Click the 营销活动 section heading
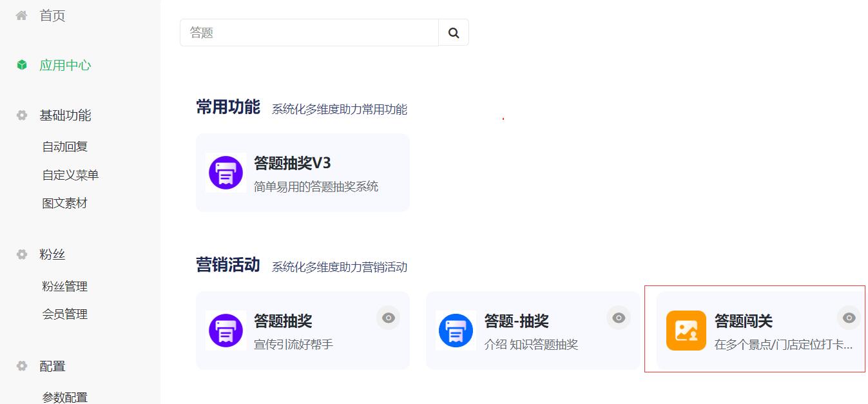The image size is (868, 404). (227, 265)
